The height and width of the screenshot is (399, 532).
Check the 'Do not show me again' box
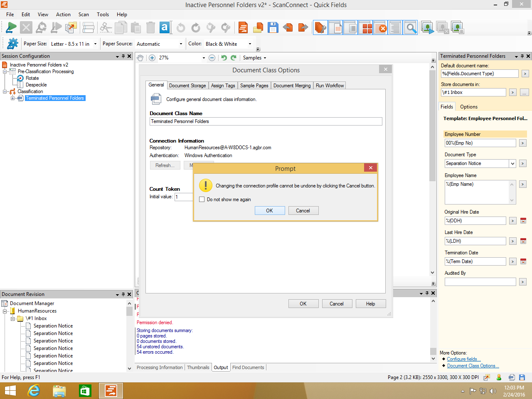pyautogui.click(x=202, y=199)
